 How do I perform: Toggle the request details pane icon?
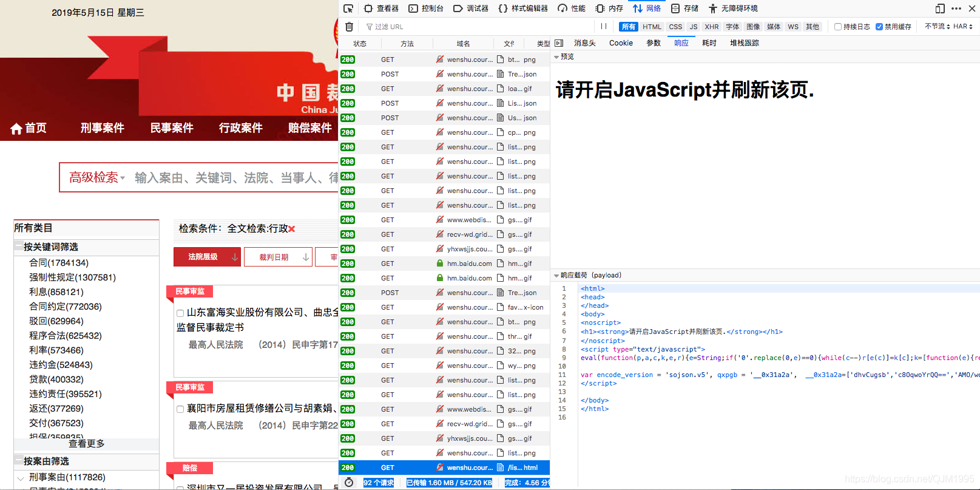[559, 43]
